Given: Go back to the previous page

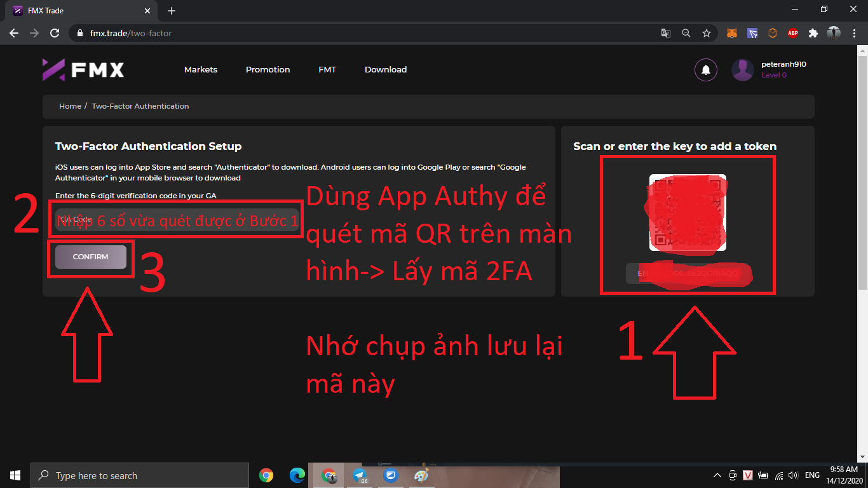Looking at the screenshot, I should tap(14, 33).
